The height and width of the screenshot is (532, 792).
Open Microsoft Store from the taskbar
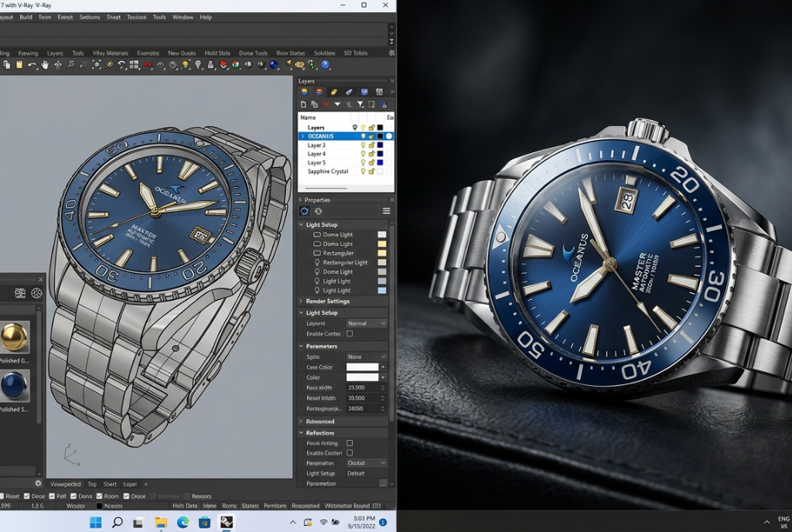coord(204,522)
